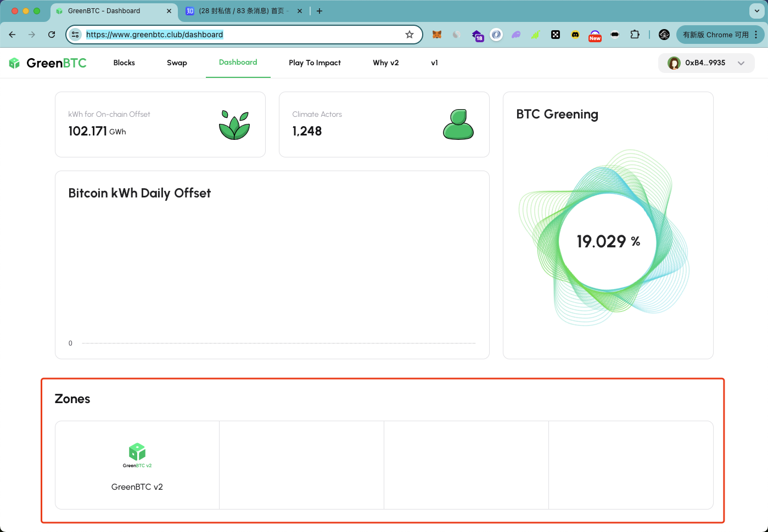Click the Climate Actors person icon
This screenshot has height=532, width=768.
pos(458,124)
